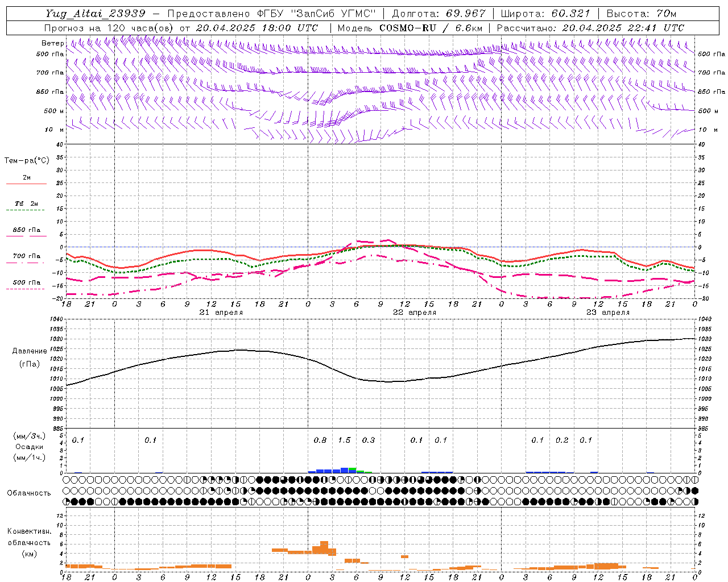This screenshot has height=582, width=728.
Task: Click the (гПа) unit under Давление
Action: point(29,364)
